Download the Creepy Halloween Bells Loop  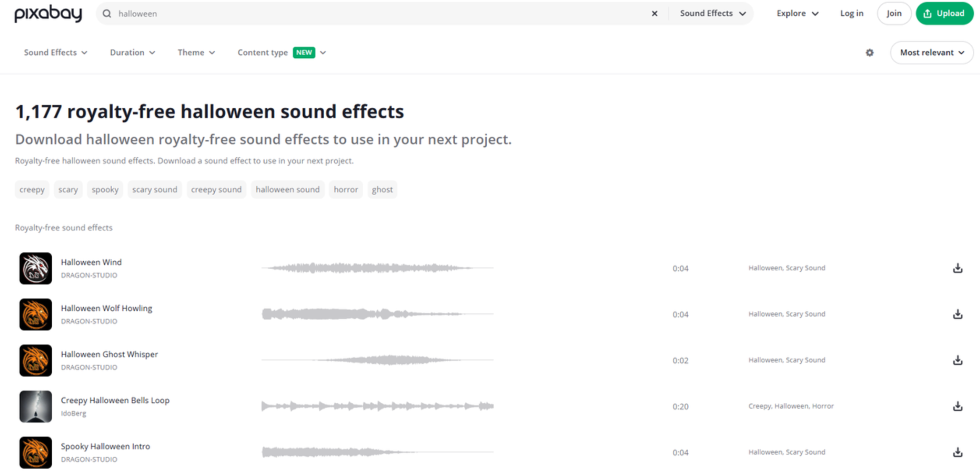tap(957, 406)
